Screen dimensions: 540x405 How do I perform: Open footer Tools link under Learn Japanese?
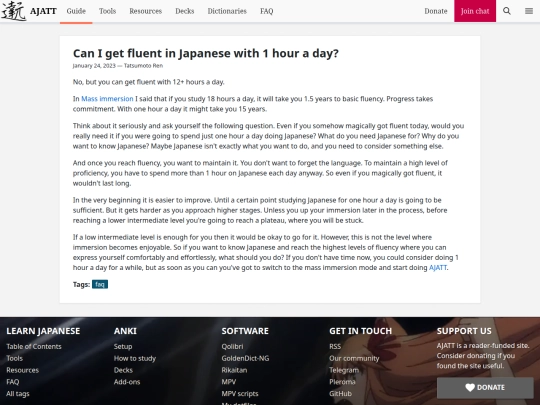click(x=14, y=358)
